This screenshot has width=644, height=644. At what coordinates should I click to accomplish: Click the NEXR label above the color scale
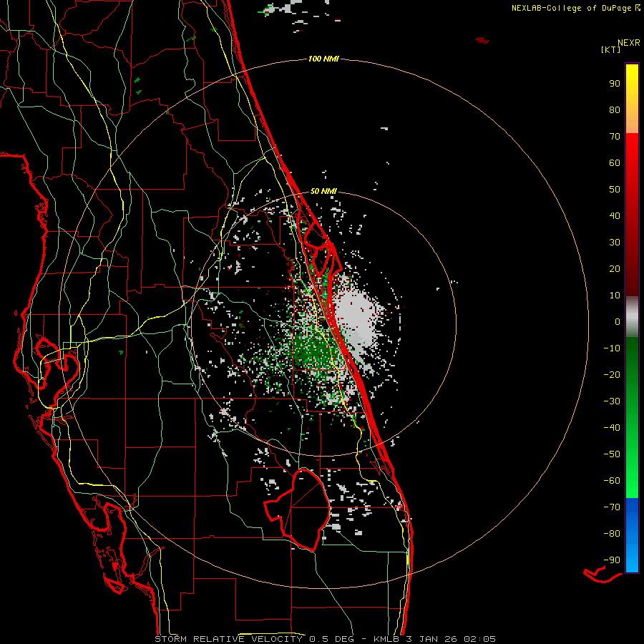pos(629,43)
